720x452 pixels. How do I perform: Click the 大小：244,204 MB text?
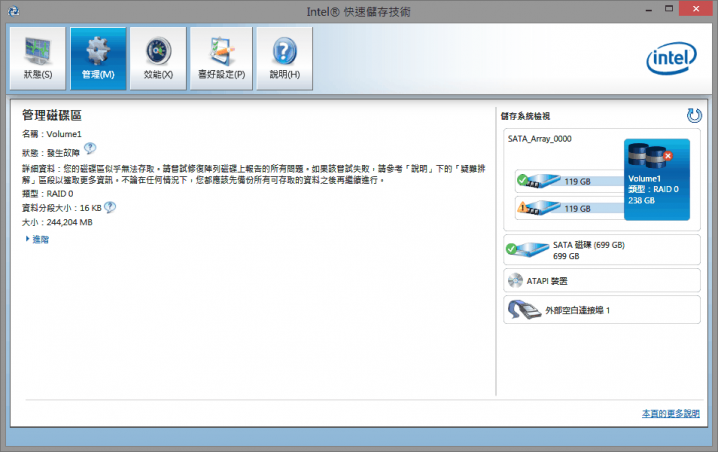pyautogui.click(x=57, y=222)
